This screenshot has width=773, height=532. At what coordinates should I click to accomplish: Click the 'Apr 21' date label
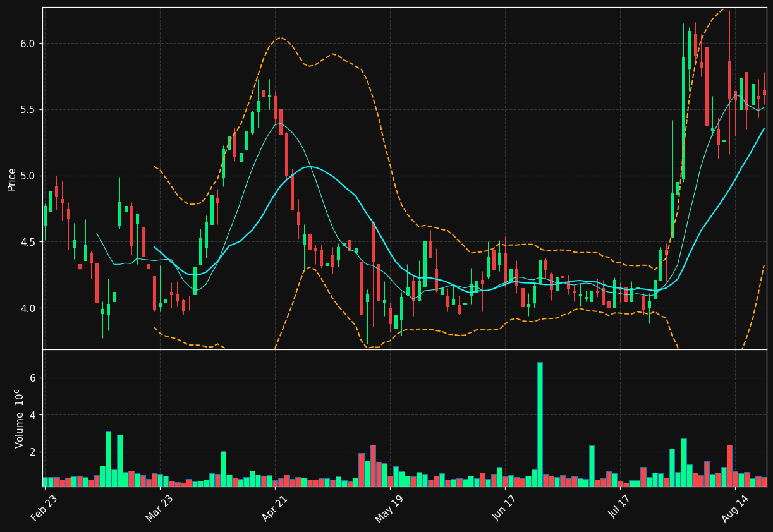[274, 507]
